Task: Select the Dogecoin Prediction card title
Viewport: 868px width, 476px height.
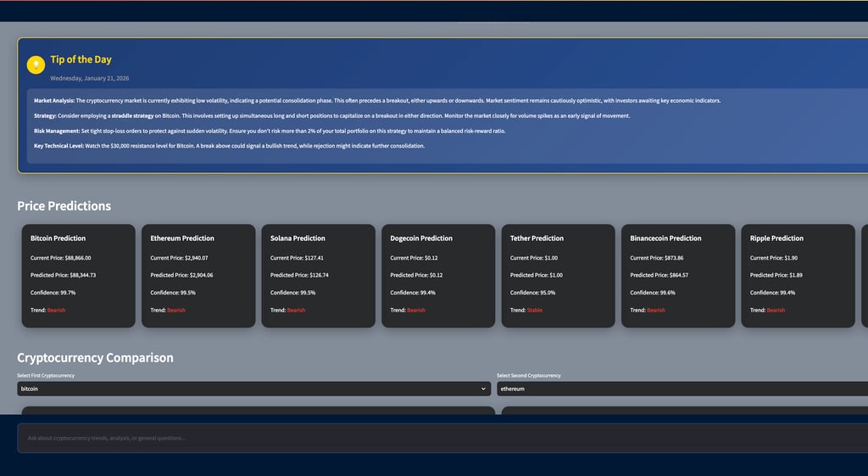Action: [421, 238]
